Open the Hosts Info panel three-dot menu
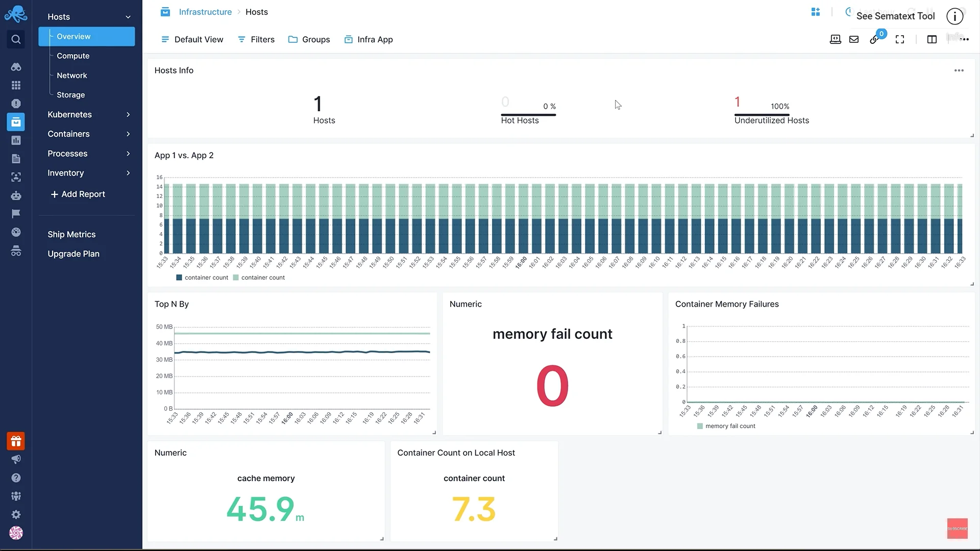Screen dimensions: 980x551 pos(959,70)
